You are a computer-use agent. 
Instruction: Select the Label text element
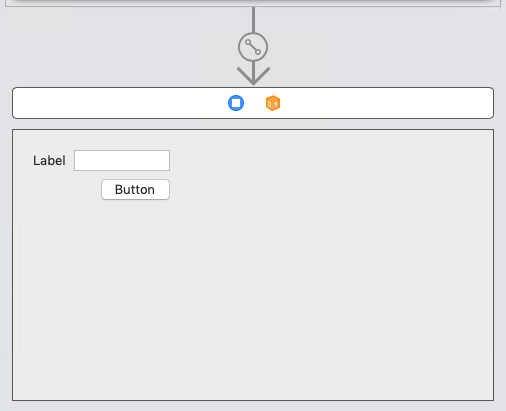coord(49,161)
